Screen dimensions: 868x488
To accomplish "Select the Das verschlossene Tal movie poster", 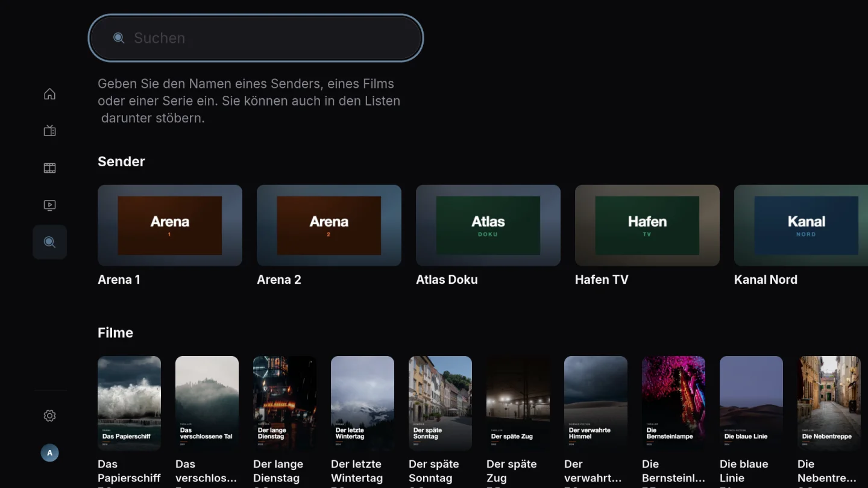I will click(207, 403).
